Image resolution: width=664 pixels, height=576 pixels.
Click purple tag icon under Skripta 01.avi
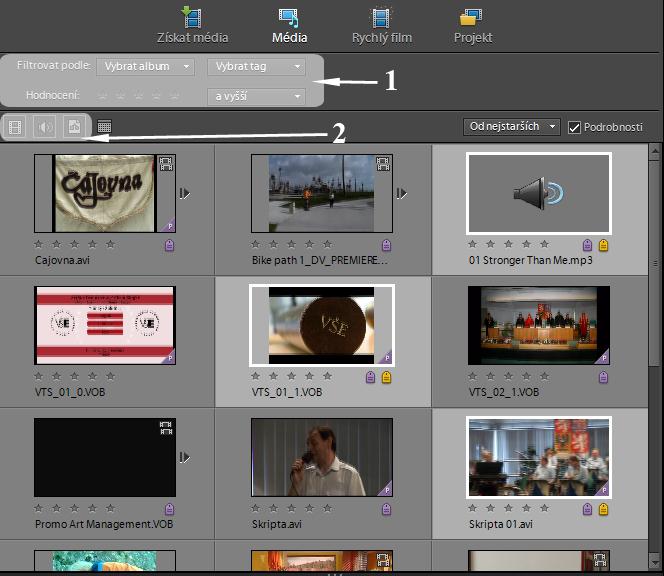[x=587, y=509]
